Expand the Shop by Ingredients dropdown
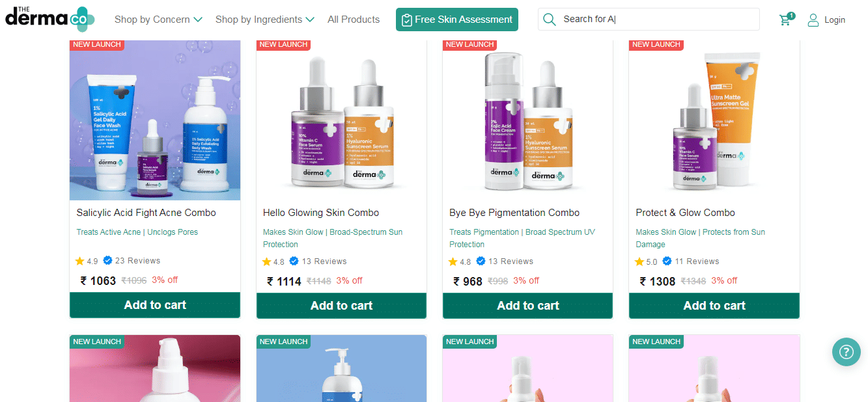 pyautogui.click(x=259, y=20)
